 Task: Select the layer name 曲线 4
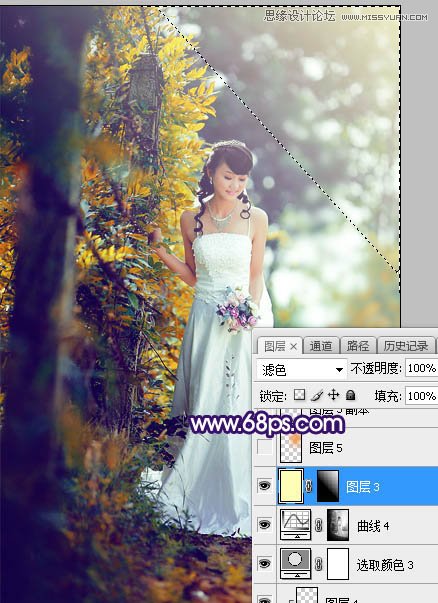[373, 526]
